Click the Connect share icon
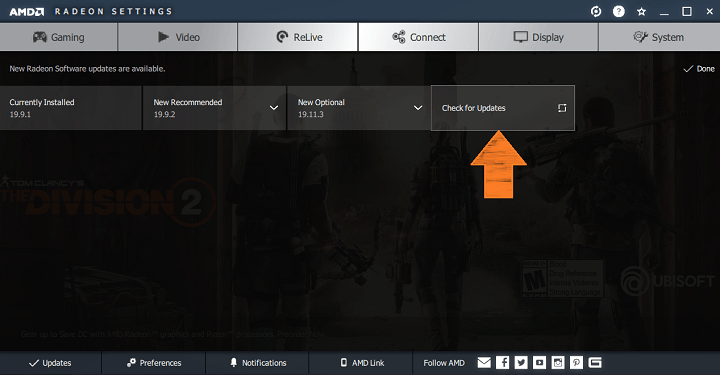Image resolution: width=720 pixels, height=375 pixels. click(x=399, y=37)
